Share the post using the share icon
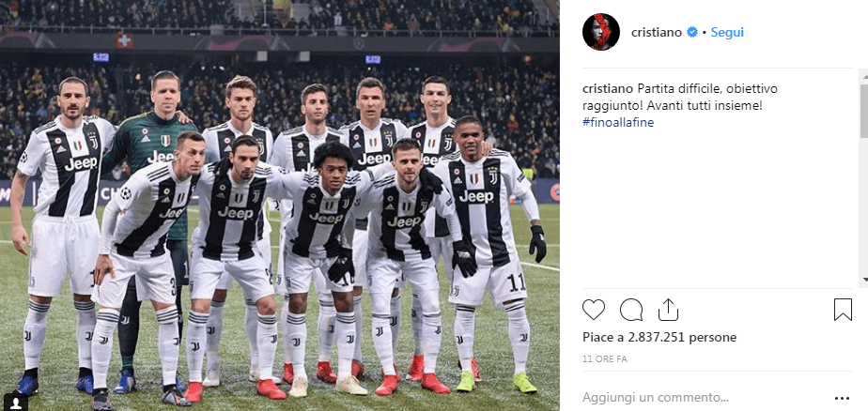The width and height of the screenshot is (868, 411). [668, 310]
